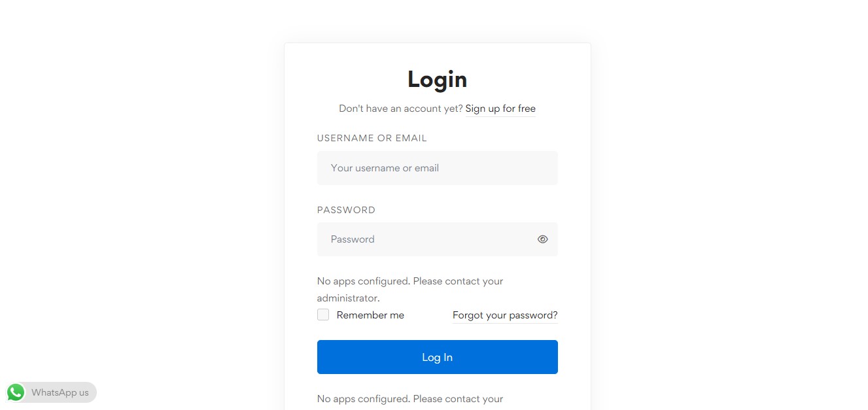Click the 'USERNAME OR EMAIL' field label

372,138
